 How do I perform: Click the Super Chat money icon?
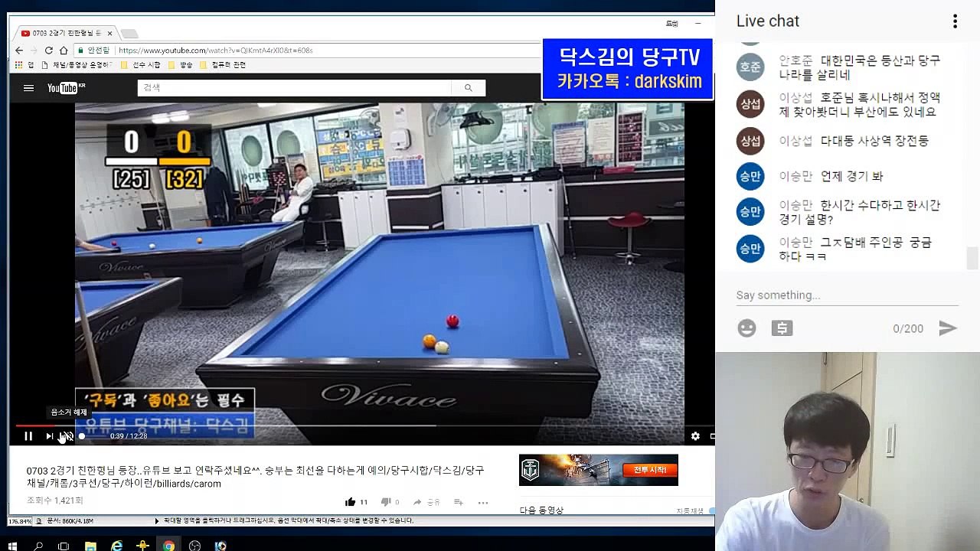[782, 328]
